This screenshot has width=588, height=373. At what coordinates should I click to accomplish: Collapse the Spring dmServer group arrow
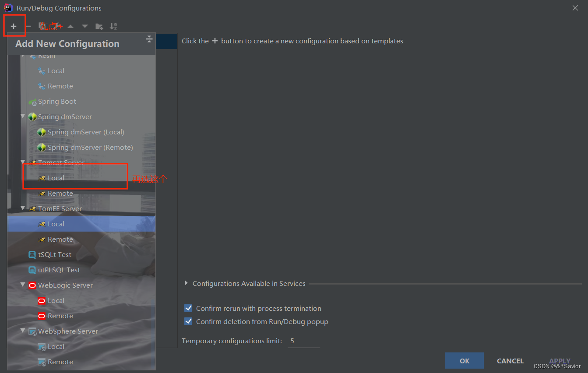point(23,116)
